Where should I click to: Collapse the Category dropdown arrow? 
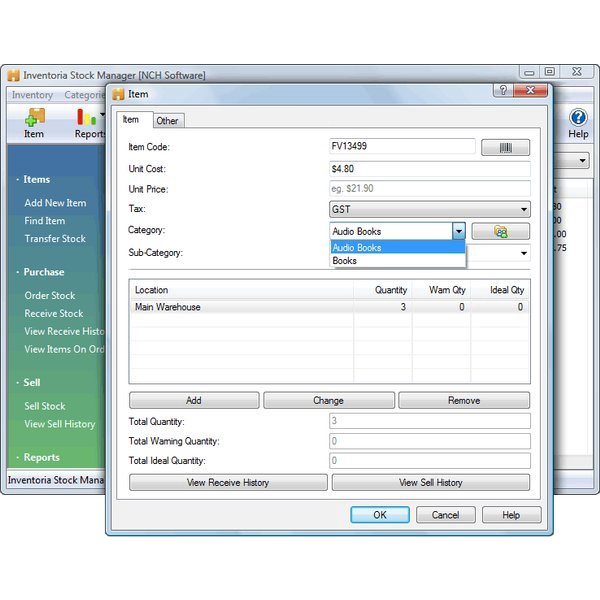click(x=458, y=231)
